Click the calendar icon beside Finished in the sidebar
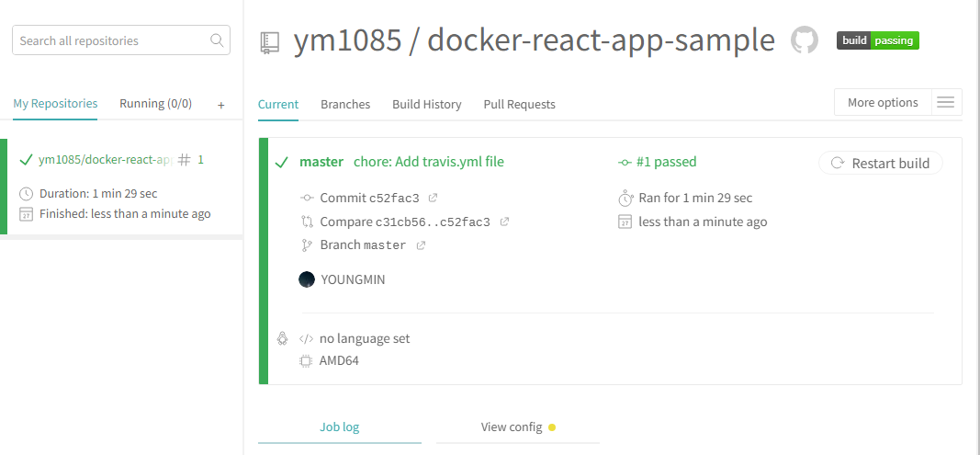The width and height of the screenshot is (980, 455). tap(26, 214)
